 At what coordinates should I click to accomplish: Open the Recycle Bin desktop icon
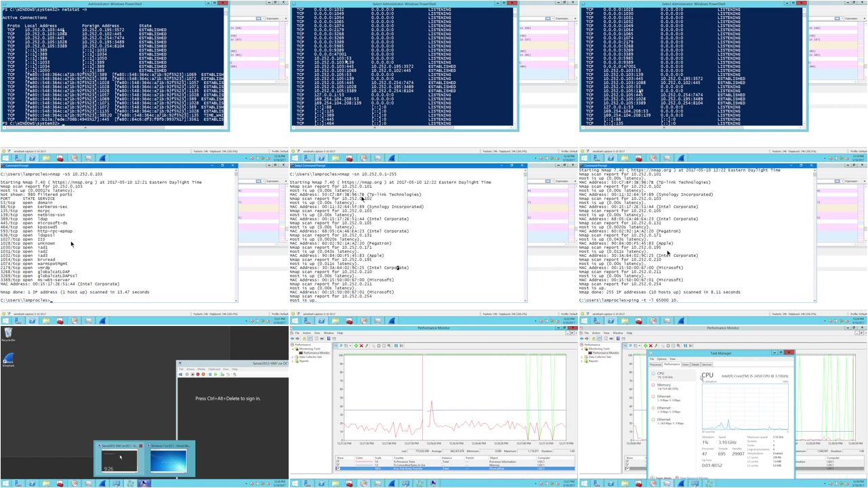(8, 333)
